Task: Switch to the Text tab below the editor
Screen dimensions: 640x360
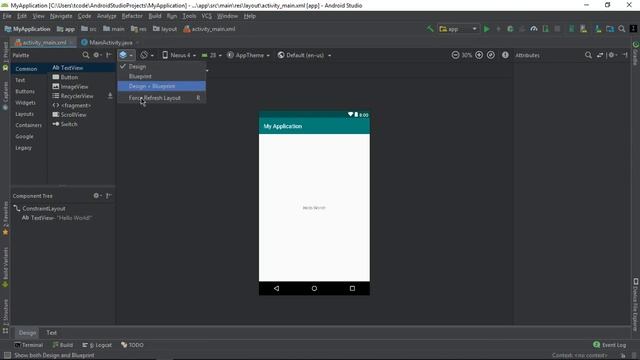Action: point(51,333)
